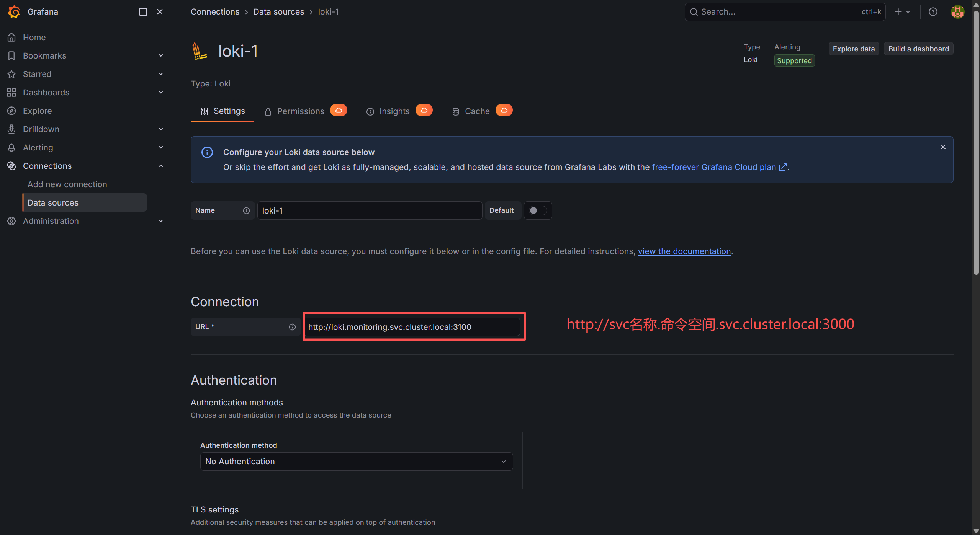Click the blue info icon in banner
This screenshot has width=980, height=535.
[207, 152]
